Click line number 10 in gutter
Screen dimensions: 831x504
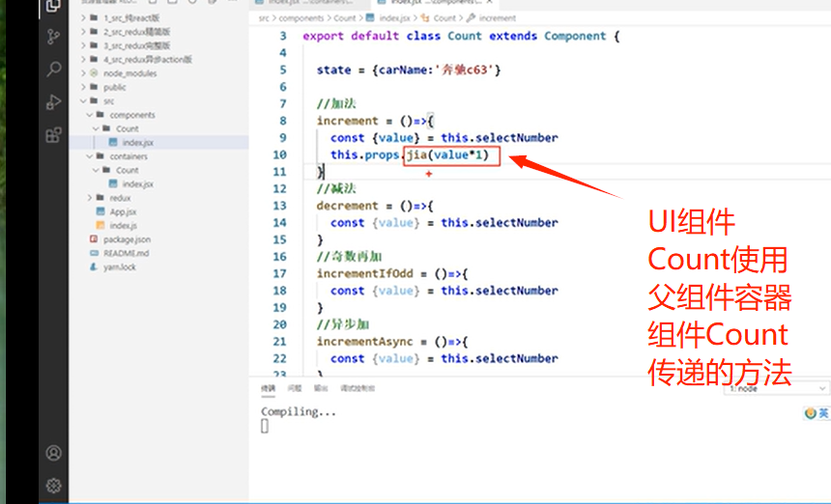click(x=279, y=154)
